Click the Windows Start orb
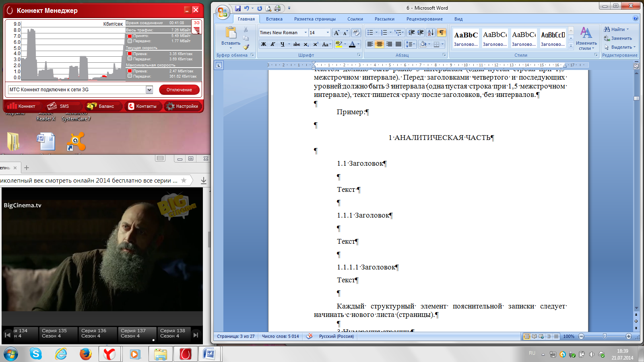Screen dimensions: 644x362 point(11,354)
